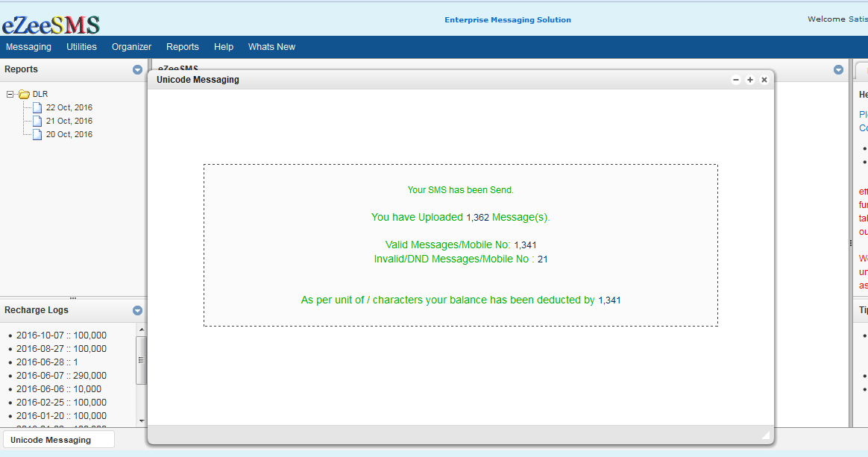Close the Unicode Messaging dialog
The image size is (868, 457).
pos(764,80)
